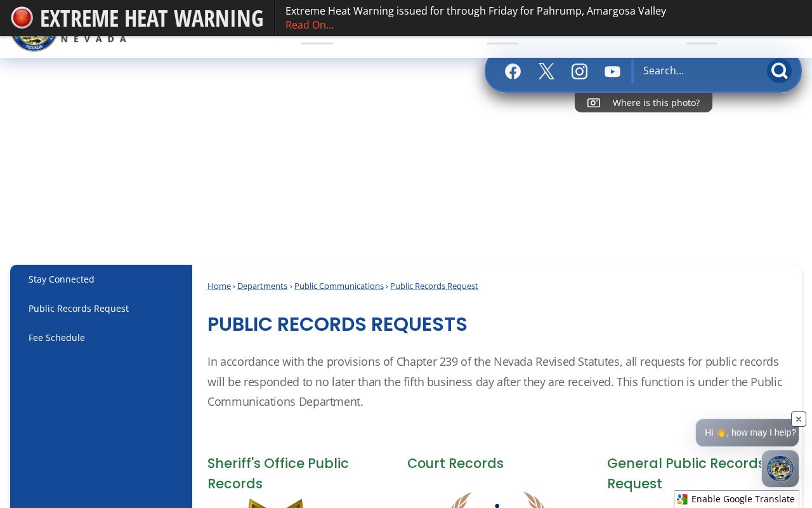Screen dimensions: 812x508
Task: Click the 'Hi, how may I help?' chat bubble
Action: tap(747, 432)
